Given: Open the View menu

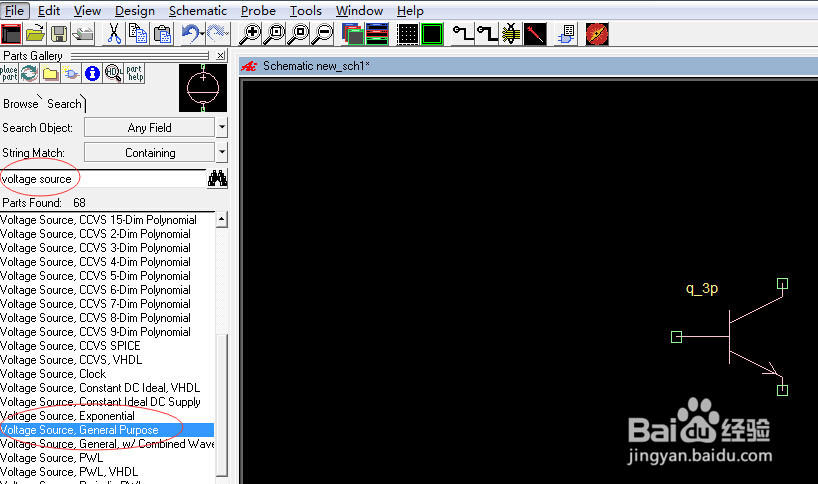Looking at the screenshot, I should [87, 10].
